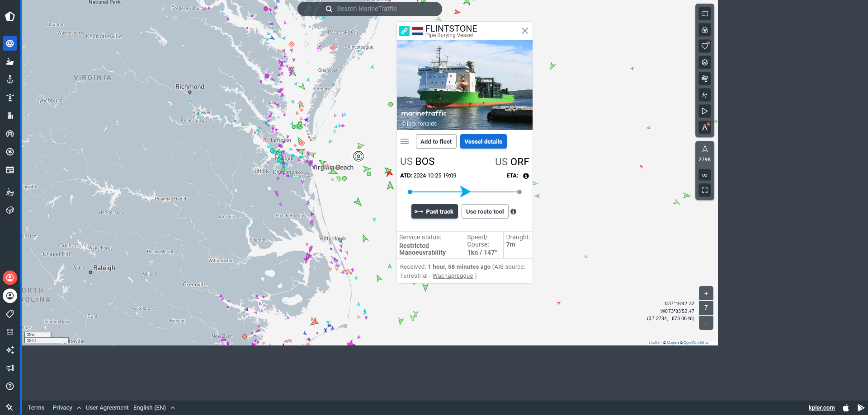868x415 pixels.
Task: Zoom out with the minus button
Action: click(706, 323)
